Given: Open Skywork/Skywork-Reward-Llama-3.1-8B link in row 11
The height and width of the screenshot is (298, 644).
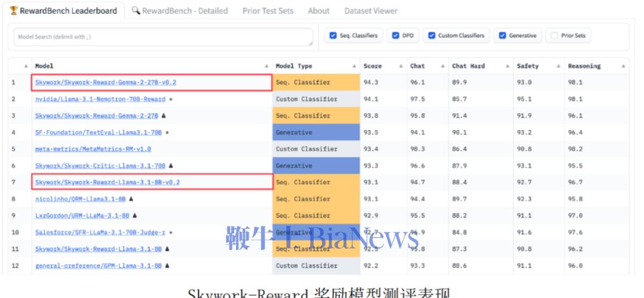Looking at the screenshot, I should coord(98,249).
